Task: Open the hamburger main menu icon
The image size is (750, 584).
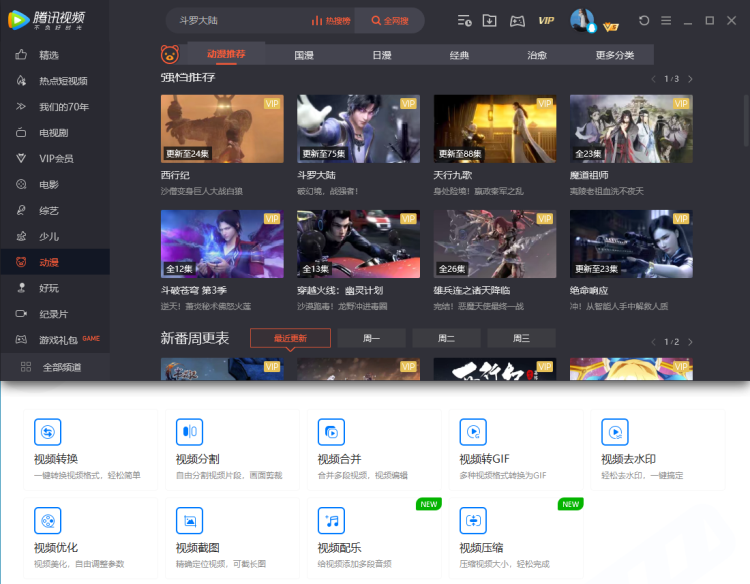Action: [x=666, y=21]
